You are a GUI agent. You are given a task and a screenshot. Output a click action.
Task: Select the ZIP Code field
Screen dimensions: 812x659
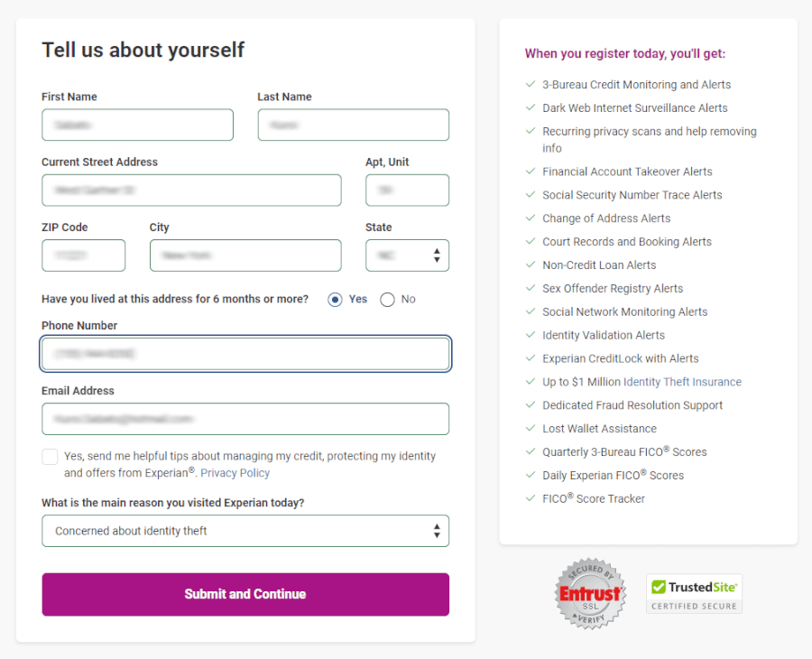click(83, 255)
